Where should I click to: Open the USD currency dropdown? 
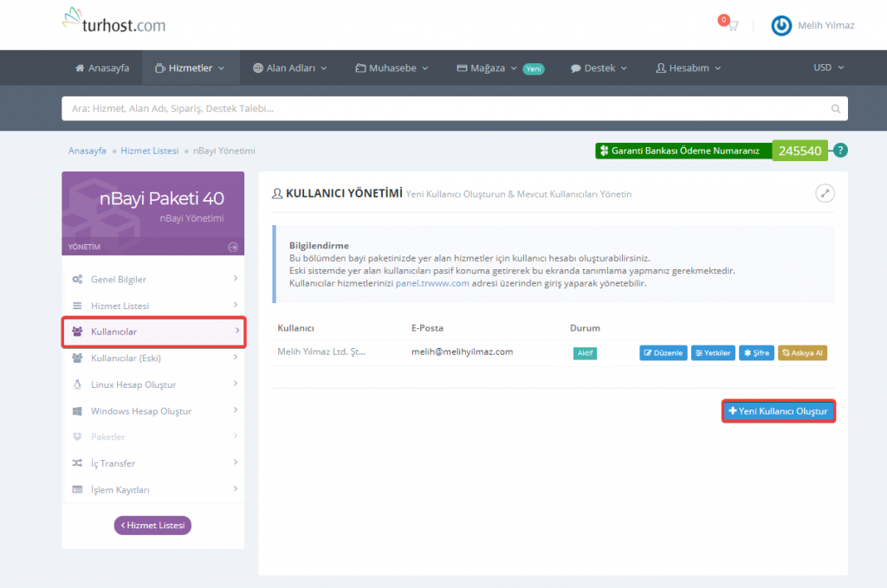click(828, 68)
